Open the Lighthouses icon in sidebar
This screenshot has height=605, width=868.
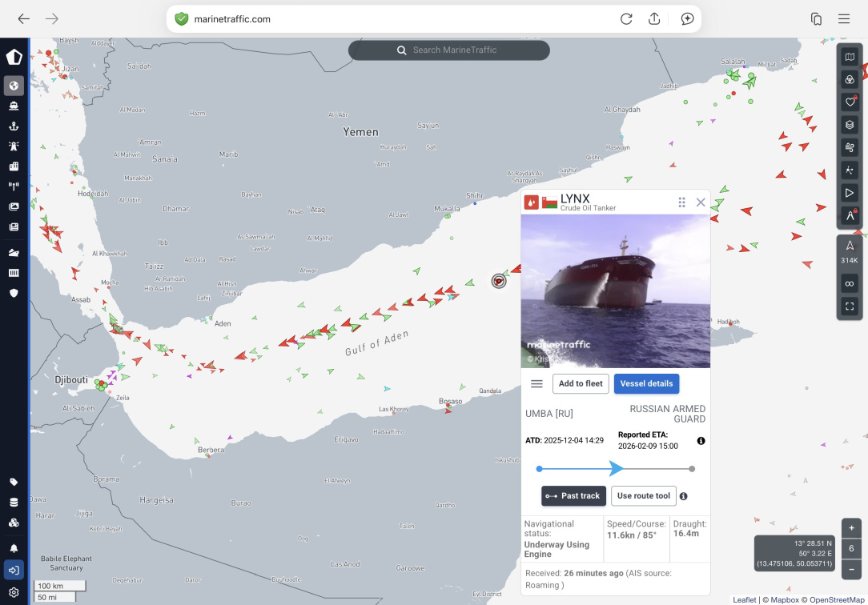(x=14, y=146)
